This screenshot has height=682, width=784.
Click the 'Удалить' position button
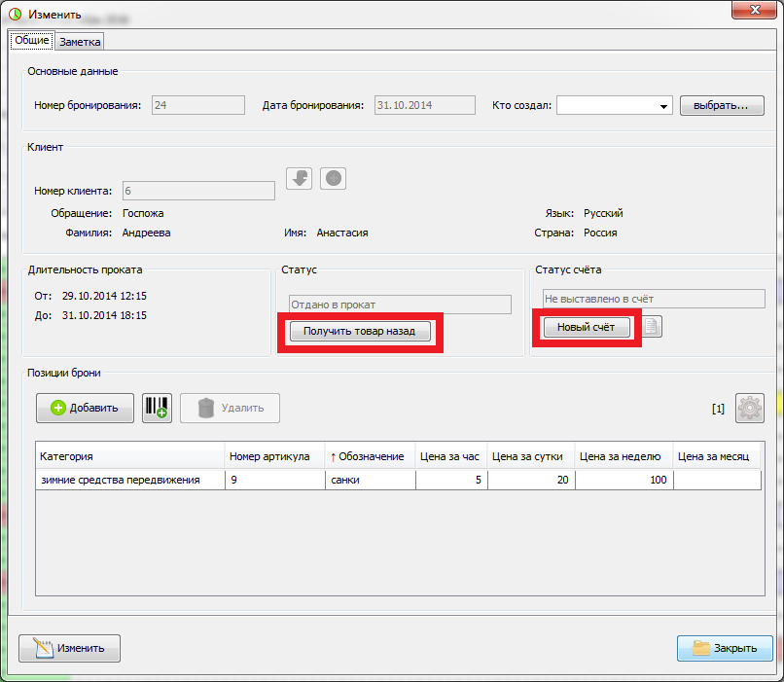[x=230, y=408]
